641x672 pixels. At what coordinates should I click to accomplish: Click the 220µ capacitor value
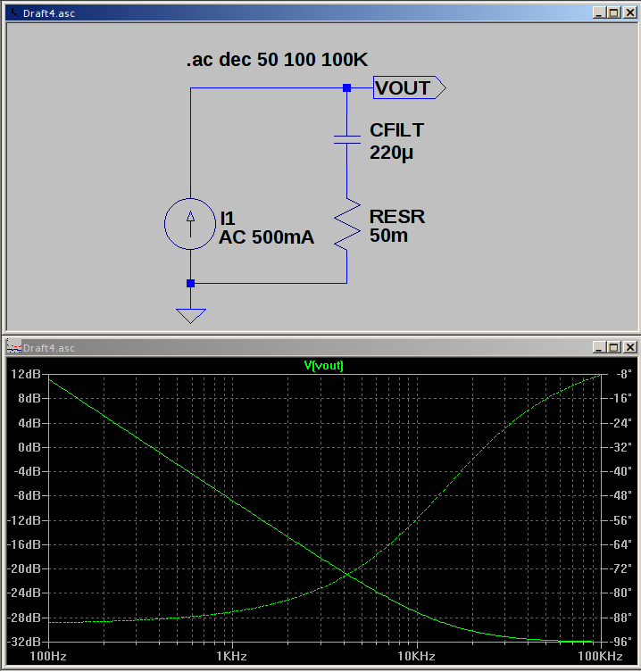coord(391,153)
